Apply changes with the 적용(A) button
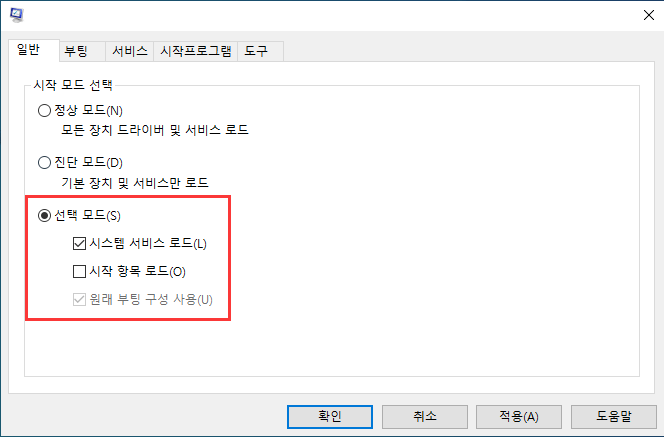This screenshot has width=664, height=437. [519, 417]
